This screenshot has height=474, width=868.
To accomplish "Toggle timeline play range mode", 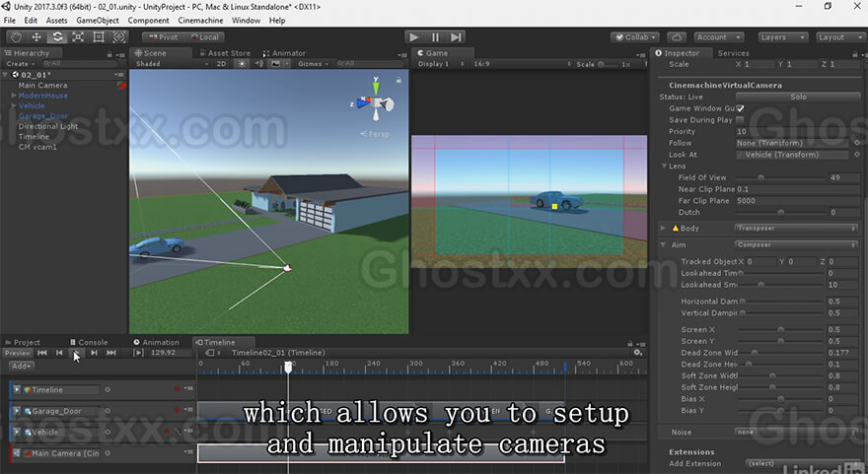I will pyautogui.click(x=138, y=353).
